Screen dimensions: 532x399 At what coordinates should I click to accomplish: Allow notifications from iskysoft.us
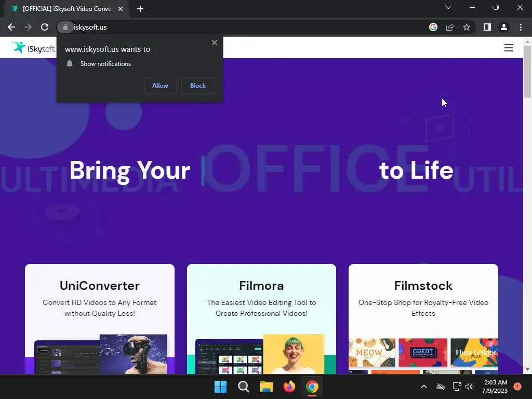click(x=160, y=86)
